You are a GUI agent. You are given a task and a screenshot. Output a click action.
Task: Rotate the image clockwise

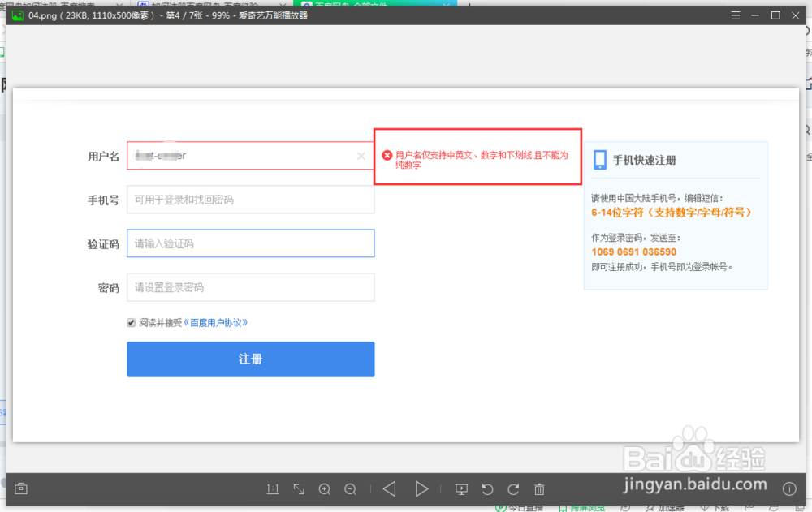513,489
